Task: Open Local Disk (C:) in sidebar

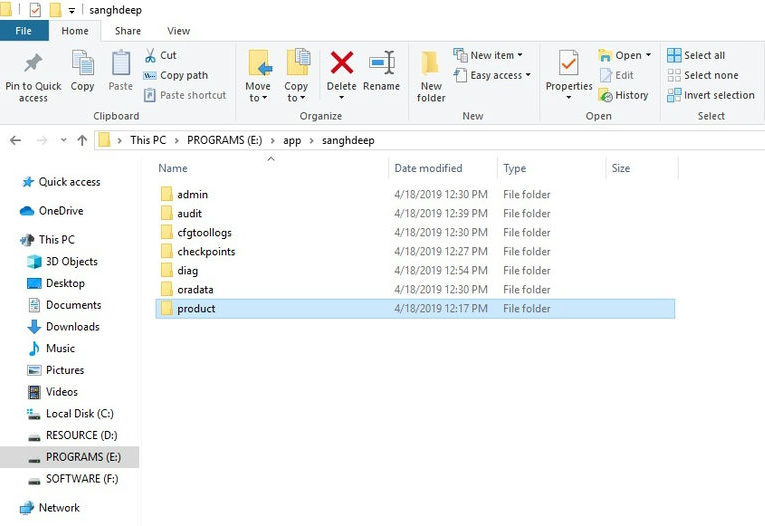Action: 70,414
